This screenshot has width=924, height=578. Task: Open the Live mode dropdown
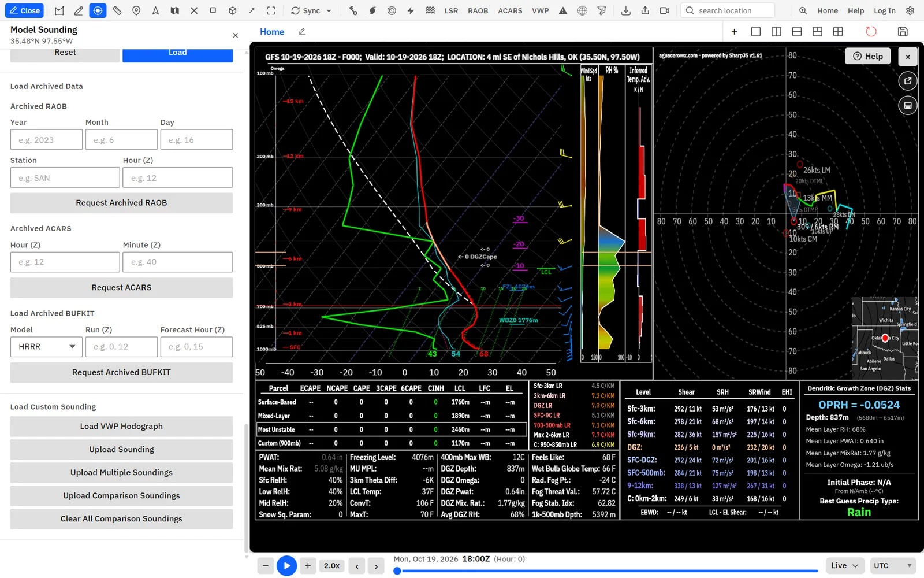coord(844,566)
